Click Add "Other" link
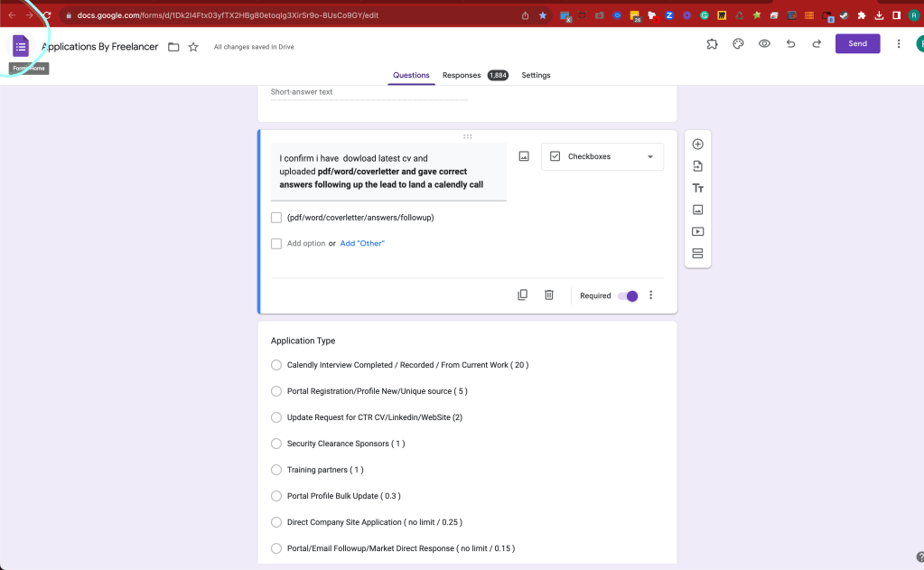 (362, 243)
